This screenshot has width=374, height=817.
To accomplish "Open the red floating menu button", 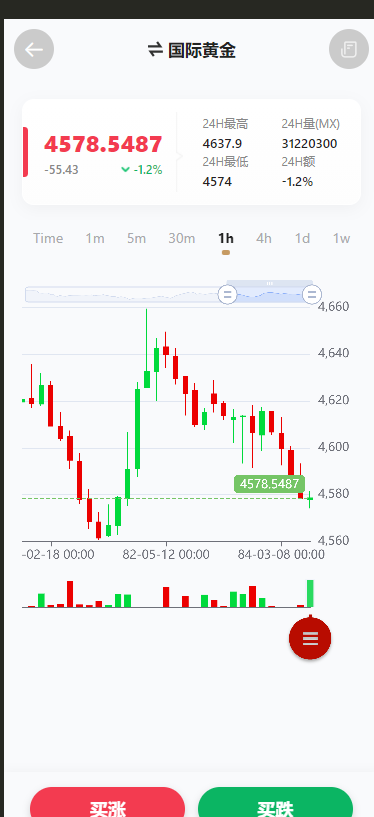I will coord(310,638).
